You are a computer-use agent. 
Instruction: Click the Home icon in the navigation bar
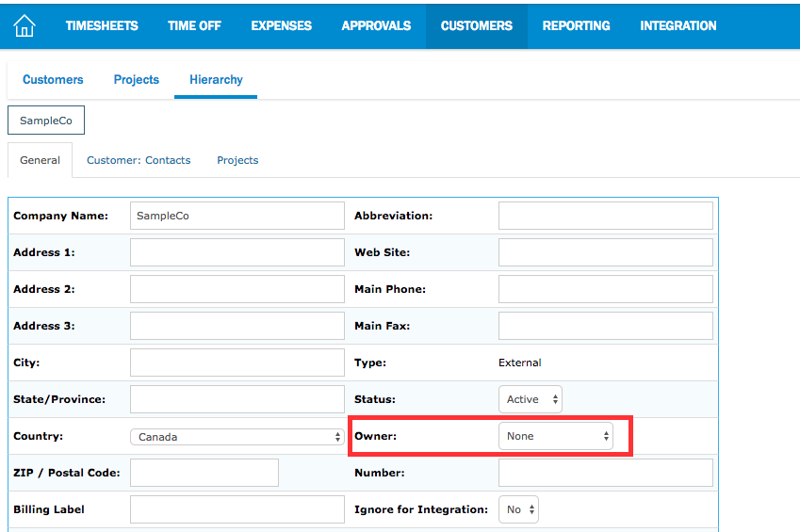point(24,25)
